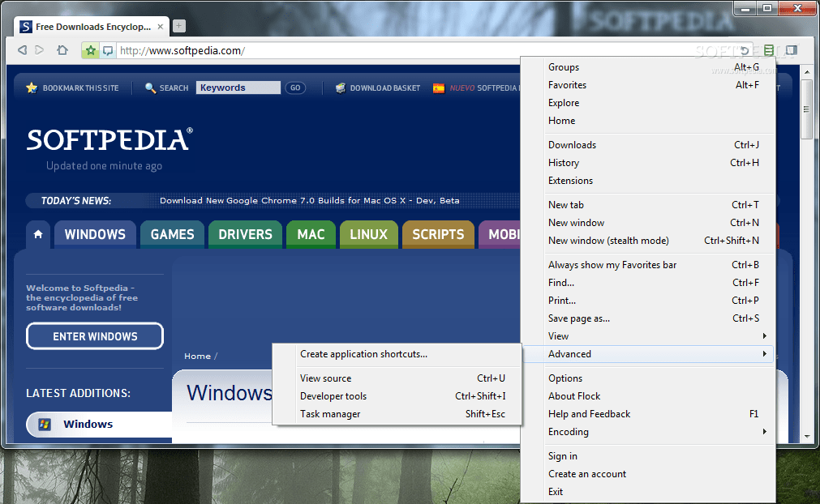Select Groups from the menu
Viewport: 820px width, 504px height.
(649, 67)
